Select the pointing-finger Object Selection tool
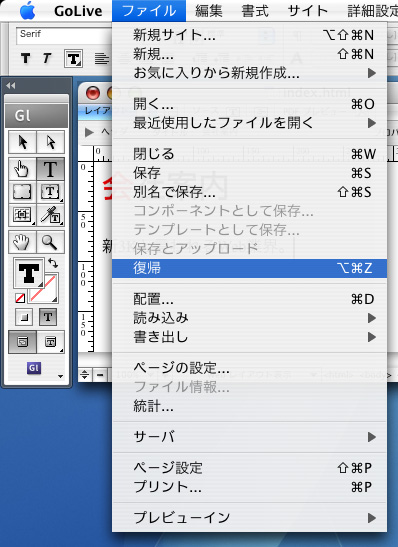This screenshot has width=398, height=547. click(22, 169)
